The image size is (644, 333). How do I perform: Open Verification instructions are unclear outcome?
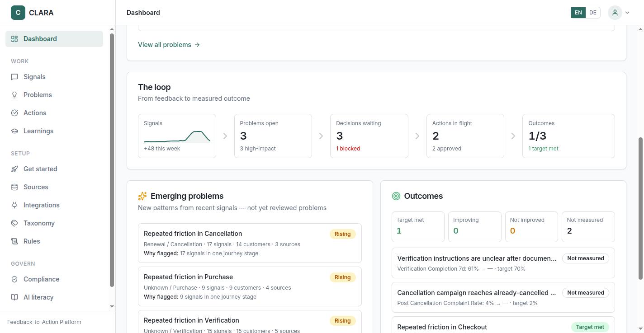[x=503, y=263]
